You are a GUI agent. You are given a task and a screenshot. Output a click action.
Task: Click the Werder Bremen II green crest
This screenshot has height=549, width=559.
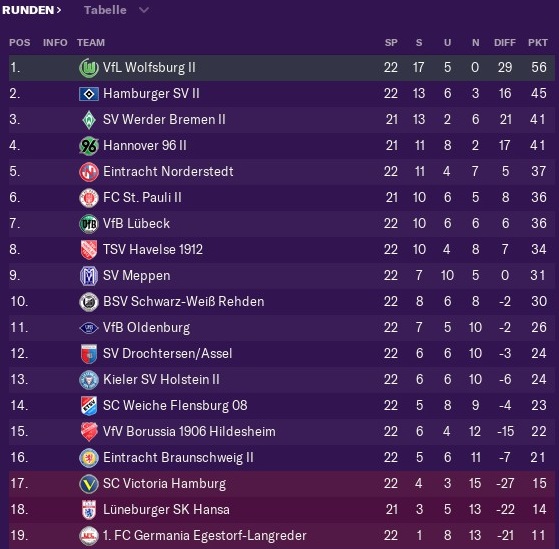click(x=89, y=120)
